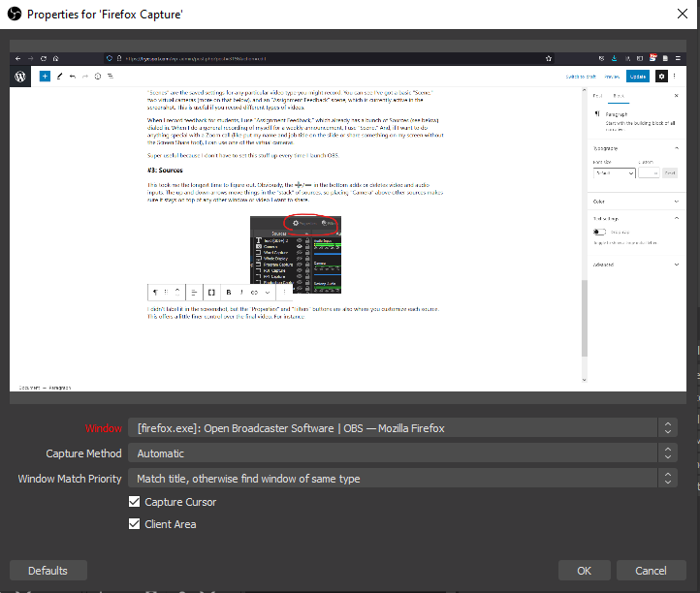
Task: Click the Firefox home icon in preview
Action: (x=56, y=58)
